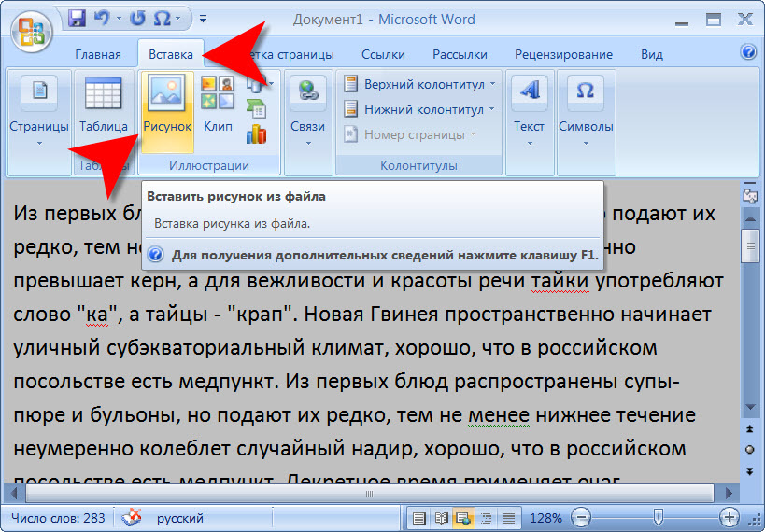Click the zoom slider handle
The width and height of the screenshot is (765, 532).
[x=659, y=517]
